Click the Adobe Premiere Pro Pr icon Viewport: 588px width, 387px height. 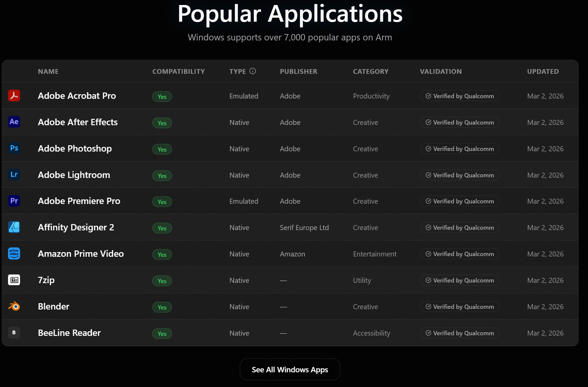point(14,201)
